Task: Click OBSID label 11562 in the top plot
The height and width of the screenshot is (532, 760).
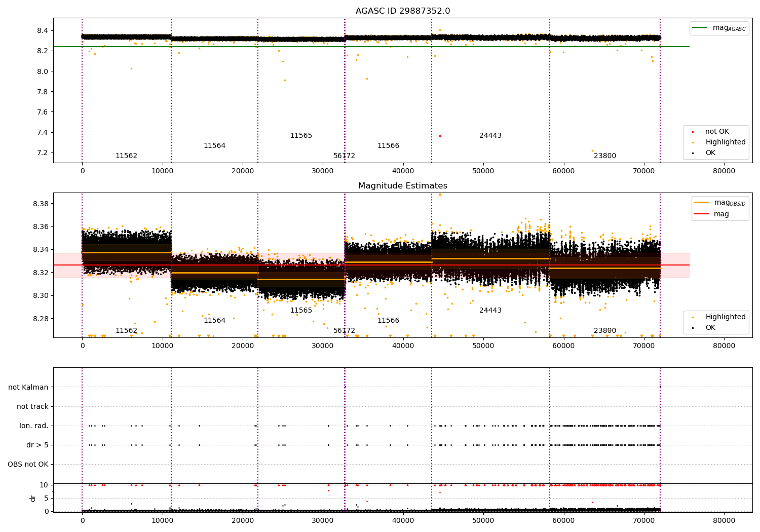Action: [x=126, y=156]
